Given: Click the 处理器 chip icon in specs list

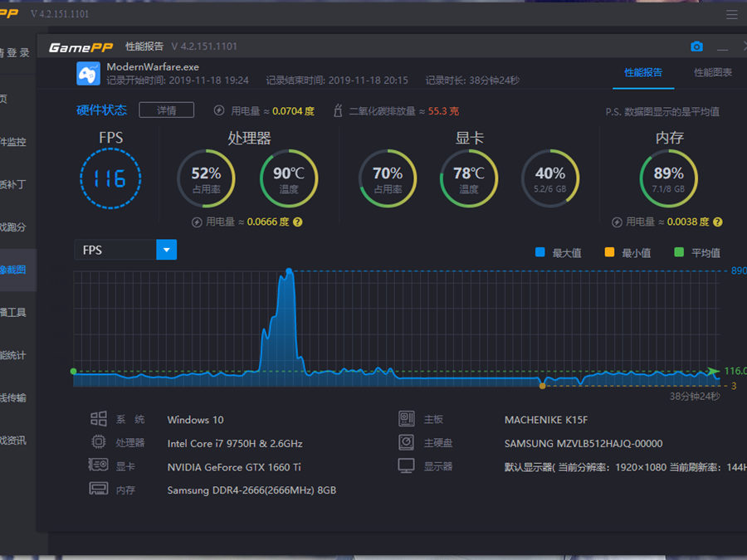Looking at the screenshot, I should pyautogui.click(x=99, y=442).
